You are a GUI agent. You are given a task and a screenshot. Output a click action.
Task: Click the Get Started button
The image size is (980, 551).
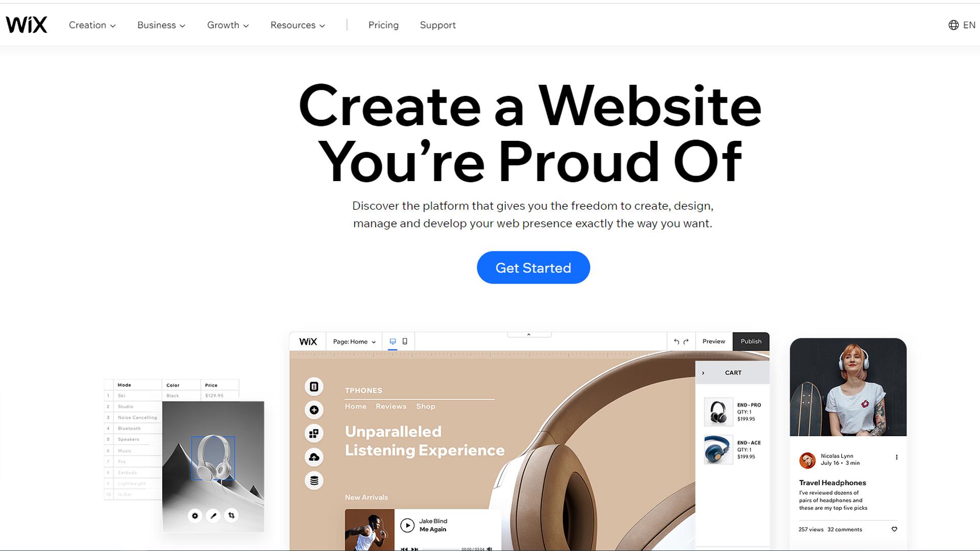point(533,267)
